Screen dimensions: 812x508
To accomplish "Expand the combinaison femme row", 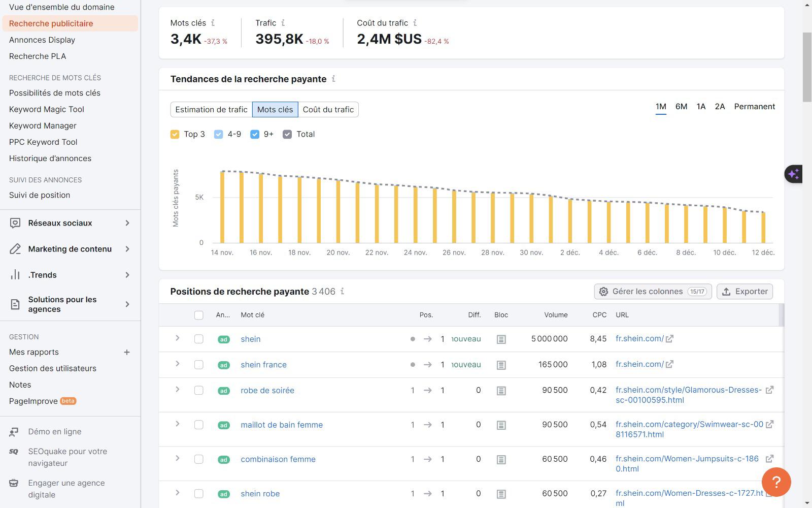I will 177,458.
